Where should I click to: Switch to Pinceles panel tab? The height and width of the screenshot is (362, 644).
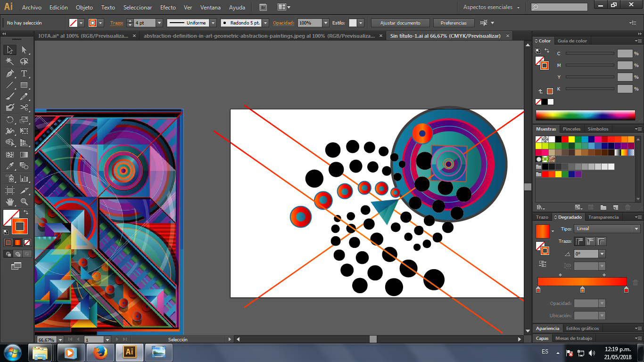pyautogui.click(x=572, y=129)
